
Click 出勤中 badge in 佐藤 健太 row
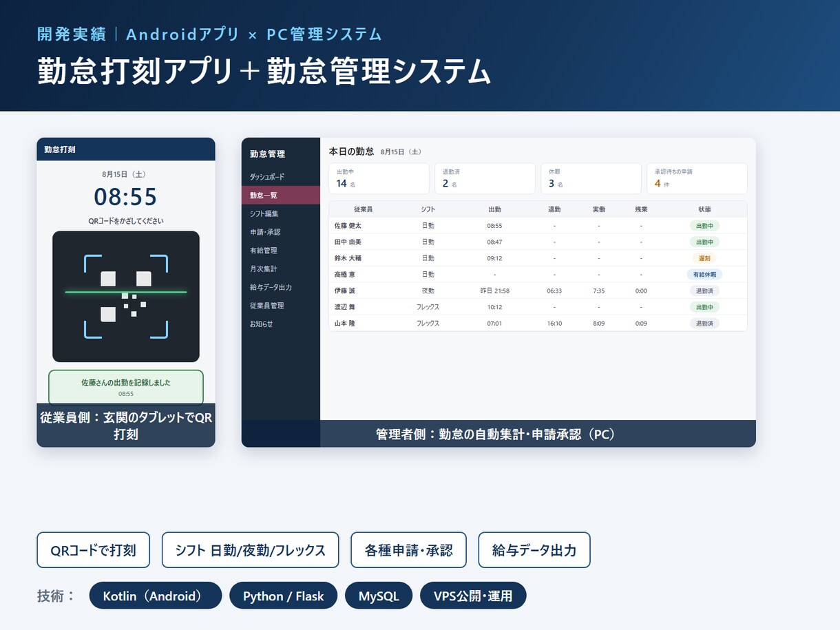pos(704,225)
